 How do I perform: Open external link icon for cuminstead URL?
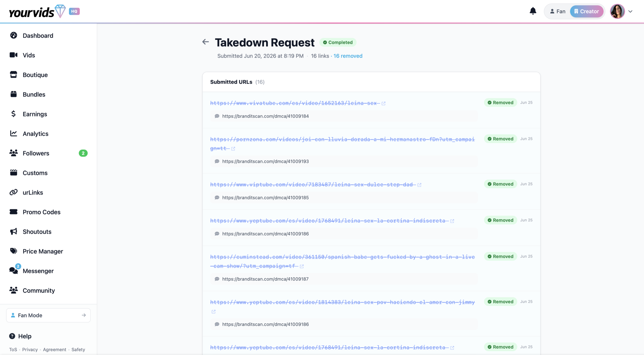click(302, 266)
